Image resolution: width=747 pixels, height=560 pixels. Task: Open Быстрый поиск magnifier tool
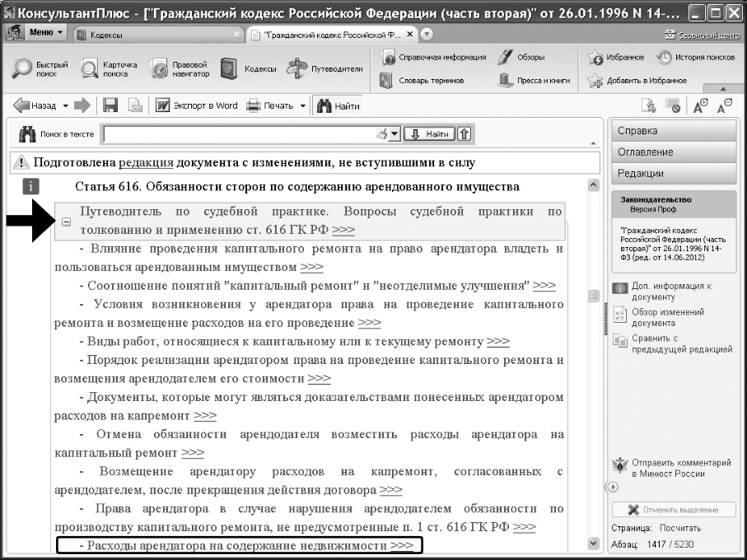tap(40, 69)
